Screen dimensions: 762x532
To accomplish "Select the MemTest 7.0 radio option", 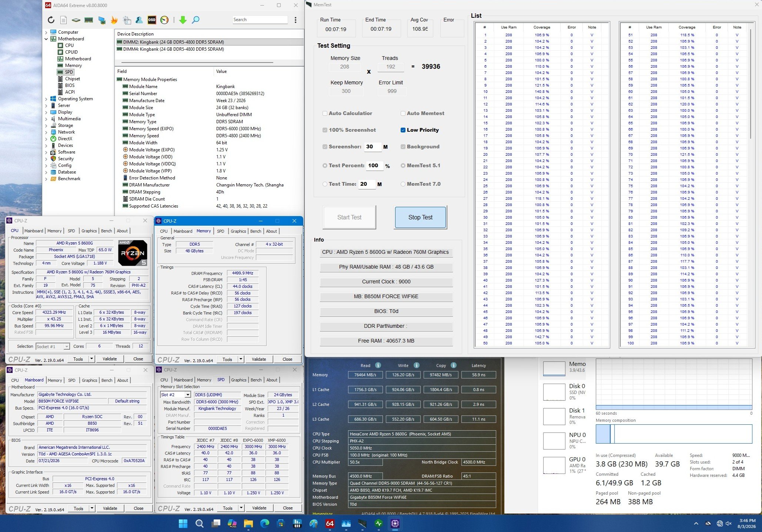I will 403,184.
